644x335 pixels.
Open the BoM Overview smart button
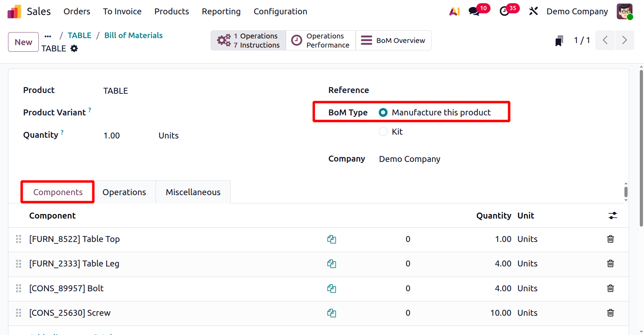coord(393,40)
